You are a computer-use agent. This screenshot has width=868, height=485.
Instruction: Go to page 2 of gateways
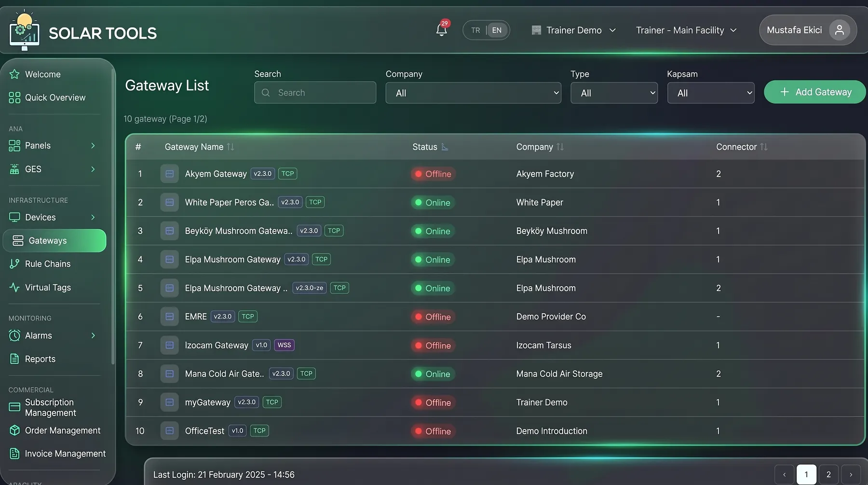pos(828,474)
